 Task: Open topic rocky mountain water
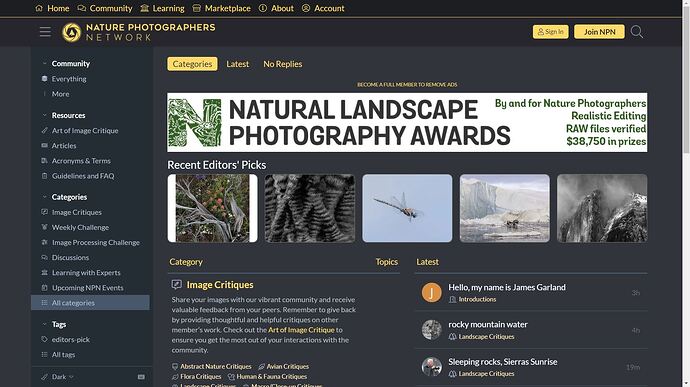(488, 324)
